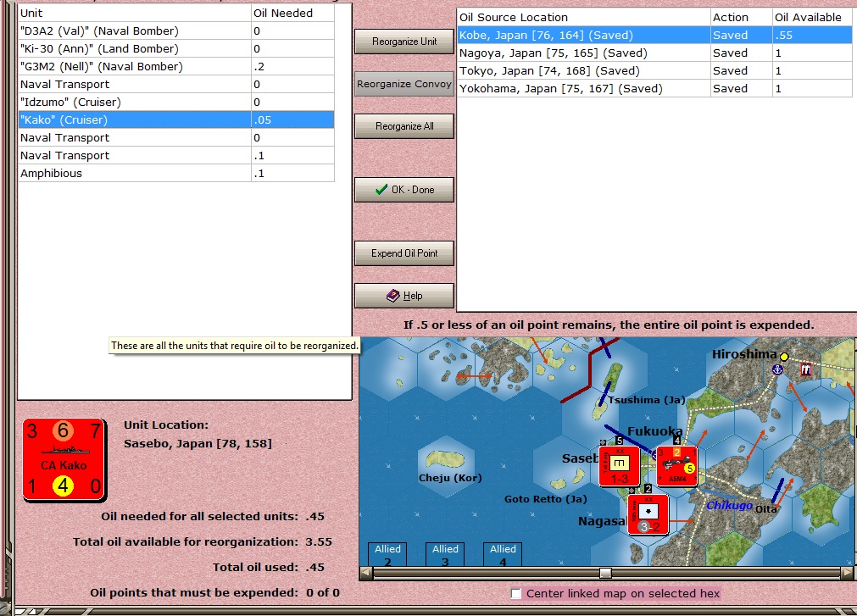The image size is (857, 616).
Task: Click the anchor port icon at Hiroshima
Action: tap(777, 369)
